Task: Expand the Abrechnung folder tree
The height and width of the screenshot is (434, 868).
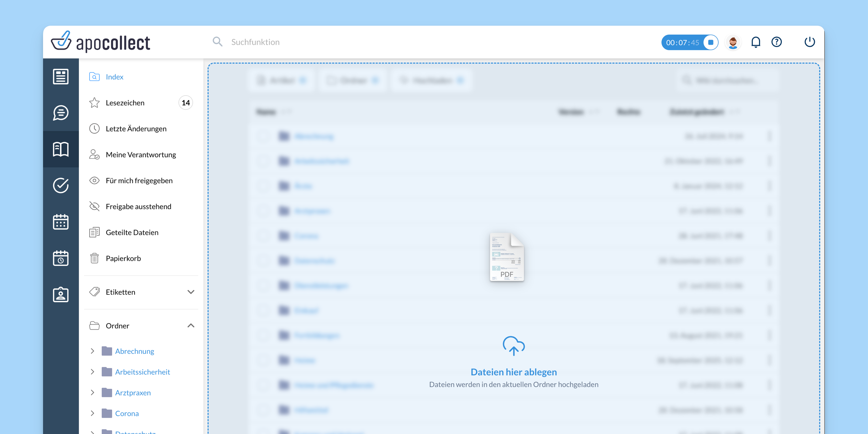Action: pos(92,351)
